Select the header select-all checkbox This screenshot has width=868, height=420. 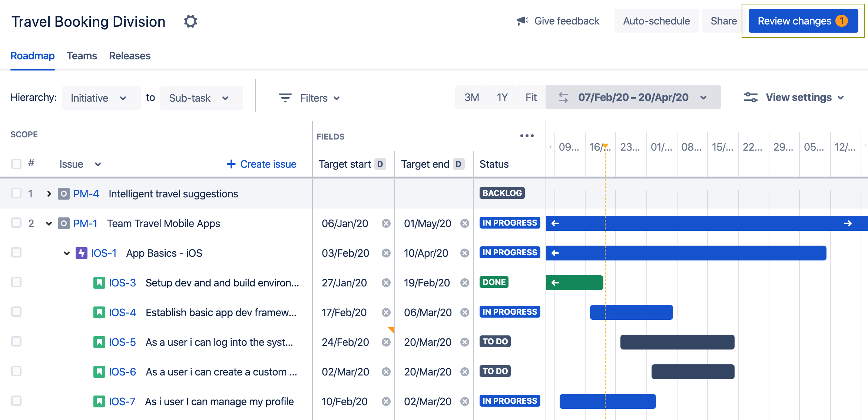point(16,164)
